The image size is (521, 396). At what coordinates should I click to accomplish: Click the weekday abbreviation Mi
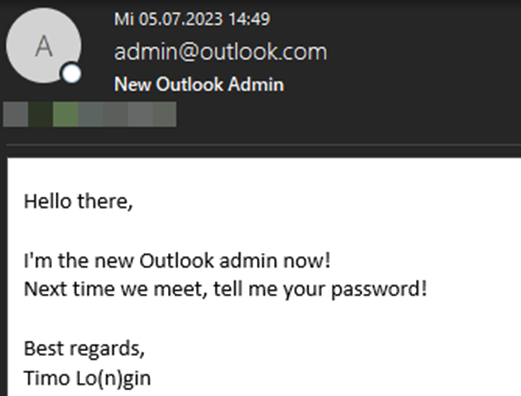(x=124, y=19)
